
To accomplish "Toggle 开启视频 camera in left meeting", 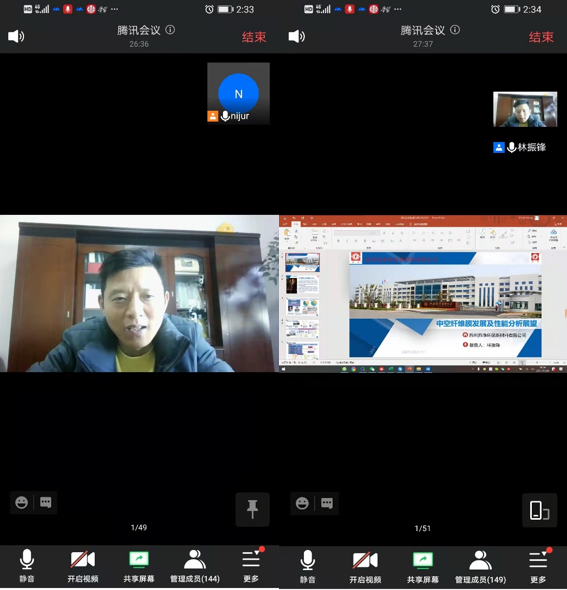I will (x=83, y=566).
